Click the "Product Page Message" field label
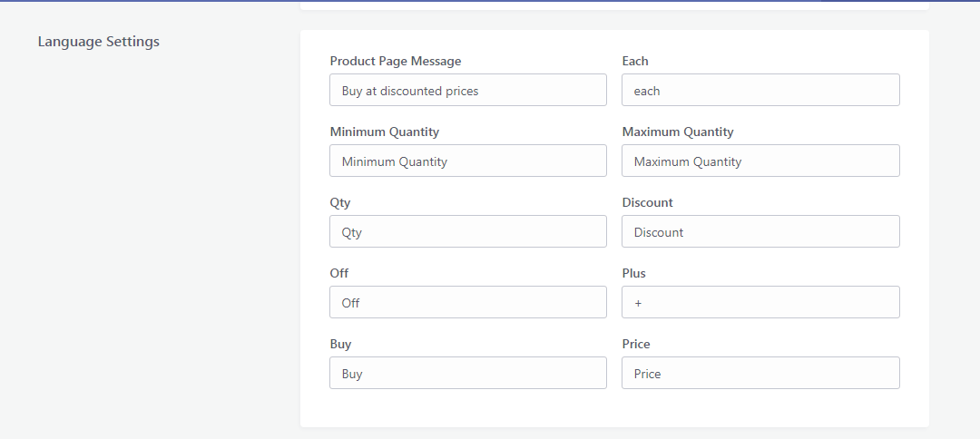 (396, 61)
